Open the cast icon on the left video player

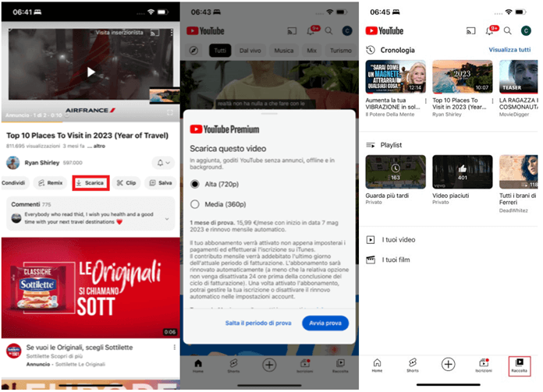coord(154,33)
